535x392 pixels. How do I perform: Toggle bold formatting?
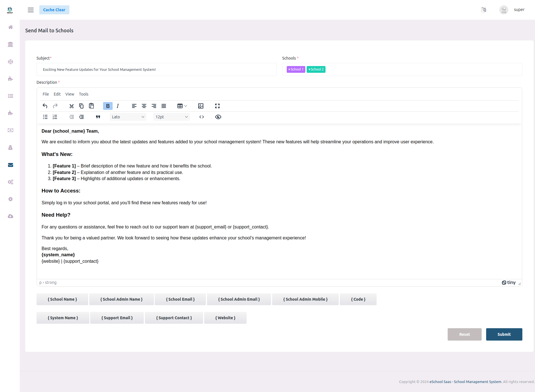coord(108,106)
